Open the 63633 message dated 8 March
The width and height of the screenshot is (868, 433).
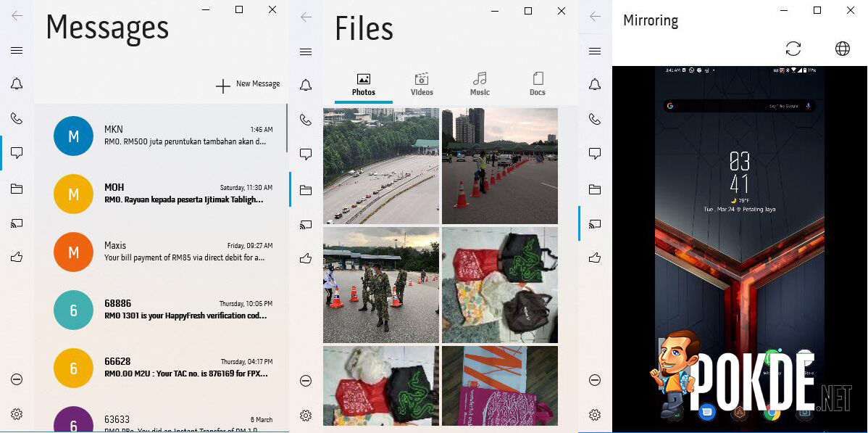click(161, 415)
